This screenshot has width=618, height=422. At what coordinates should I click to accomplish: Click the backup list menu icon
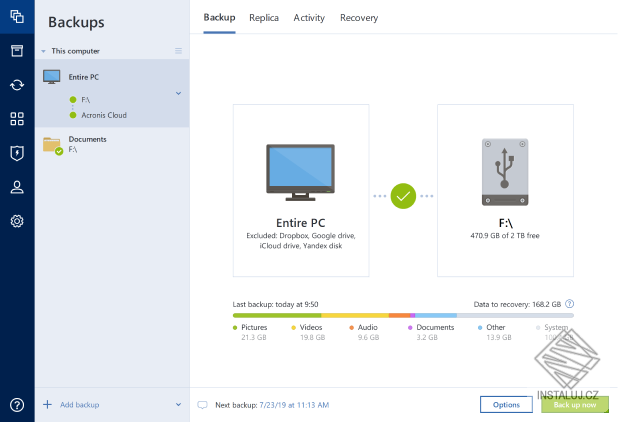[179, 51]
